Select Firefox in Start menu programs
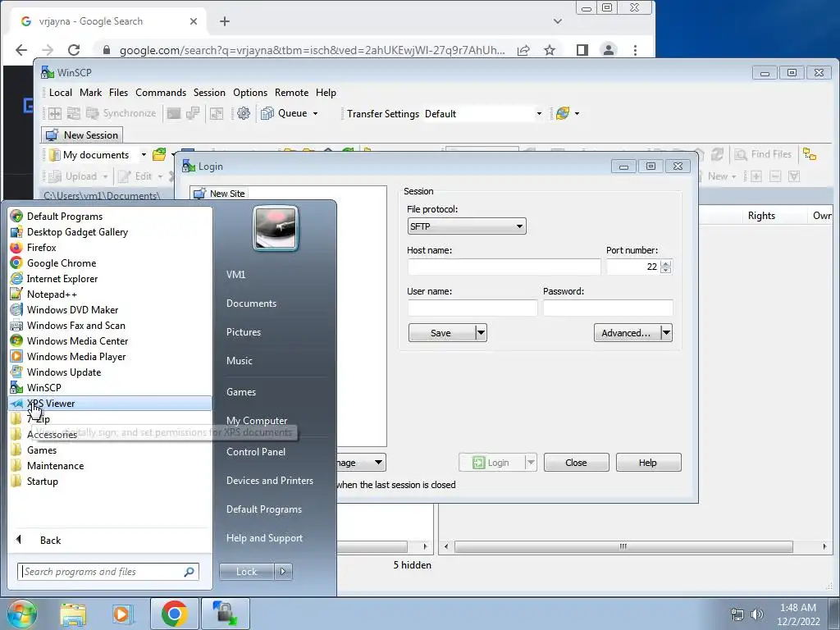The image size is (840, 630). [111, 248]
